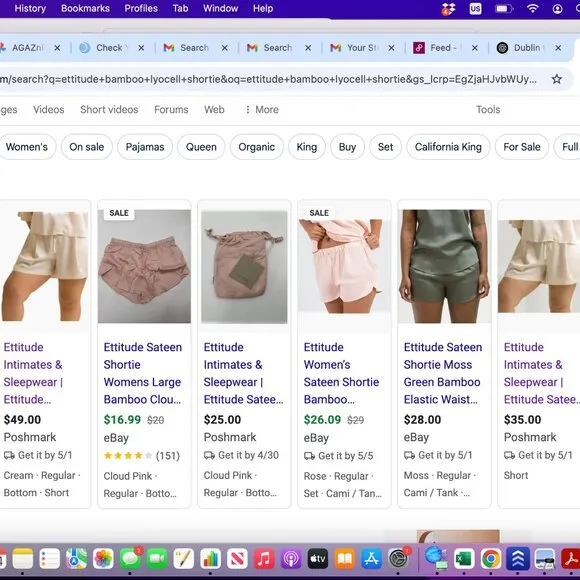Open Numbers from the dock
The height and width of the screenshot is (580, 580).
(x=210, y=558)
